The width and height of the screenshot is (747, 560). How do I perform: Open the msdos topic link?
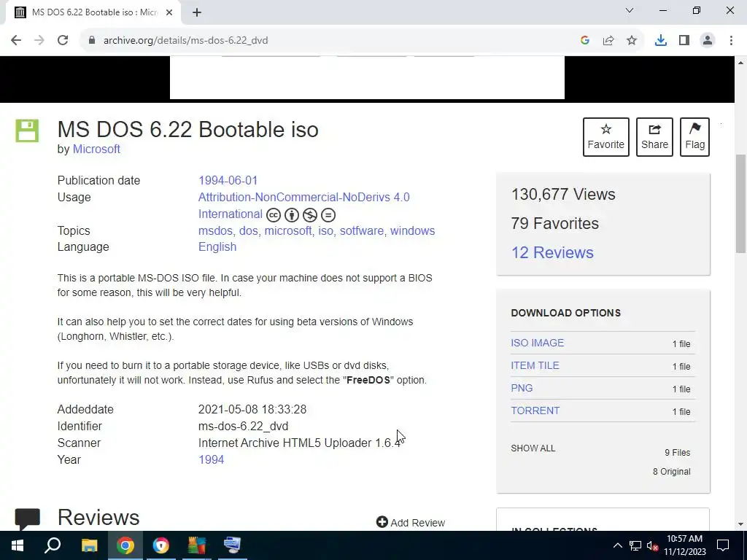pyautogui.click(x=215, y=230)
